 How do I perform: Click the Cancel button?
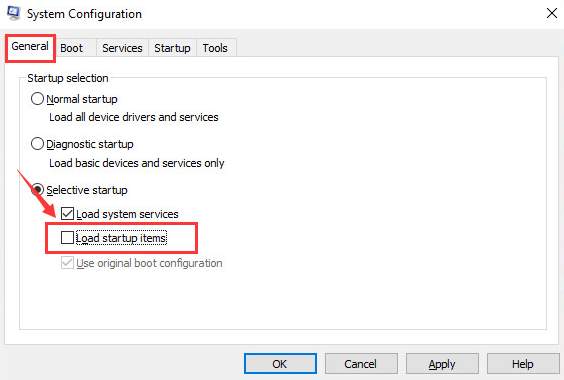[x=361, y=364]
